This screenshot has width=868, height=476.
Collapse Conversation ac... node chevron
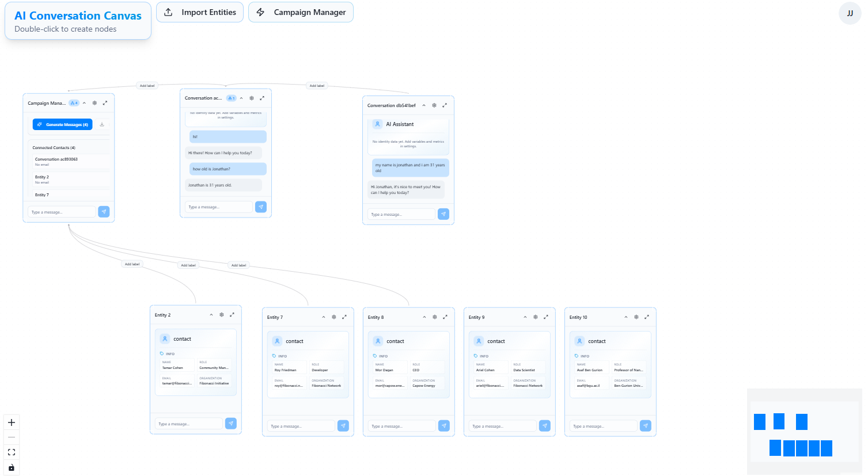coord(241,98)
